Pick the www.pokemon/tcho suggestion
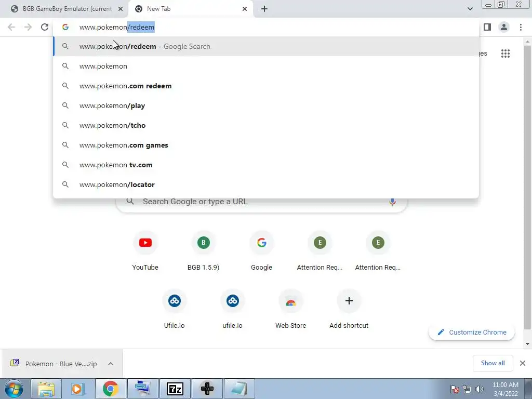Screen dimensions: 532x399 (266, 125)
